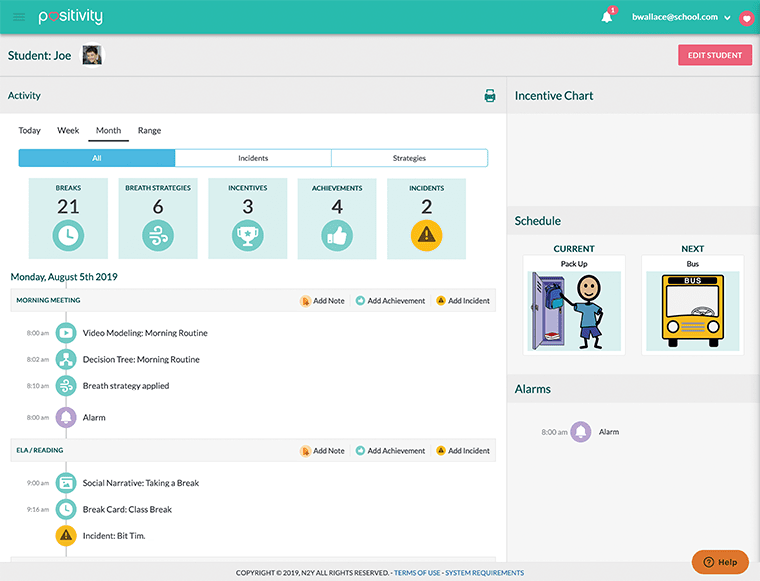
Task: Click the Incidents warning icon
Action: click(x=427, y=235)
